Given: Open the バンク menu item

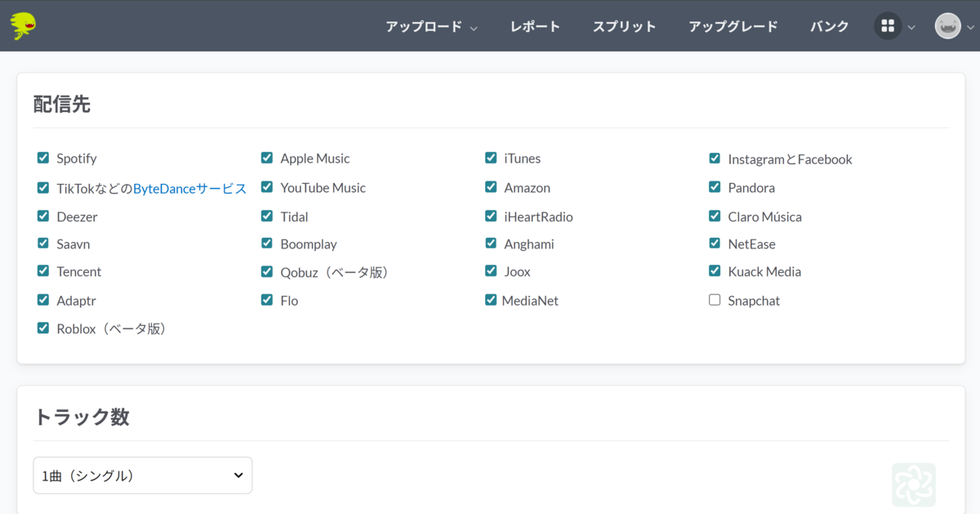Looking at the screenshot, I should click(830, 26).
